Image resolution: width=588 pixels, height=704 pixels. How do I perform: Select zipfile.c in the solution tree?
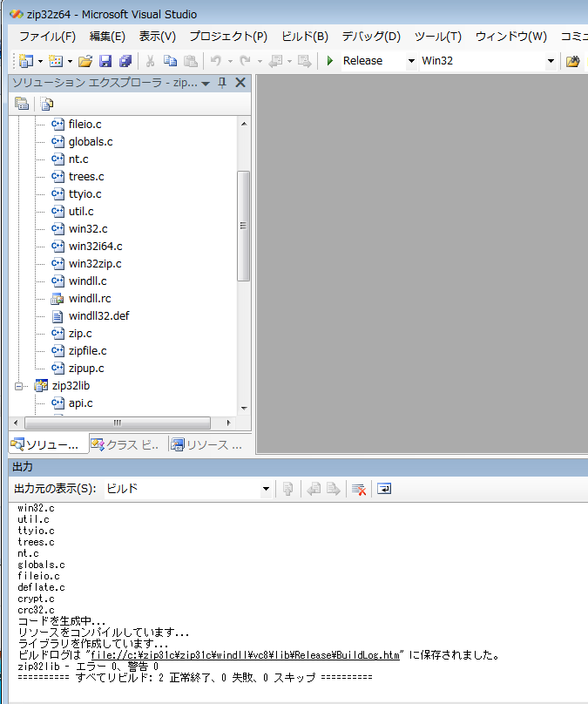pos(87,350)
